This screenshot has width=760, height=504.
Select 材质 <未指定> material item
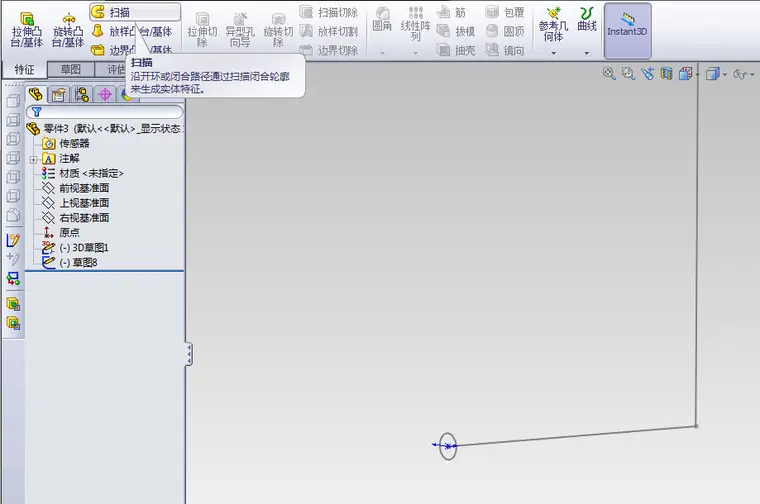(x=82, y=173)
